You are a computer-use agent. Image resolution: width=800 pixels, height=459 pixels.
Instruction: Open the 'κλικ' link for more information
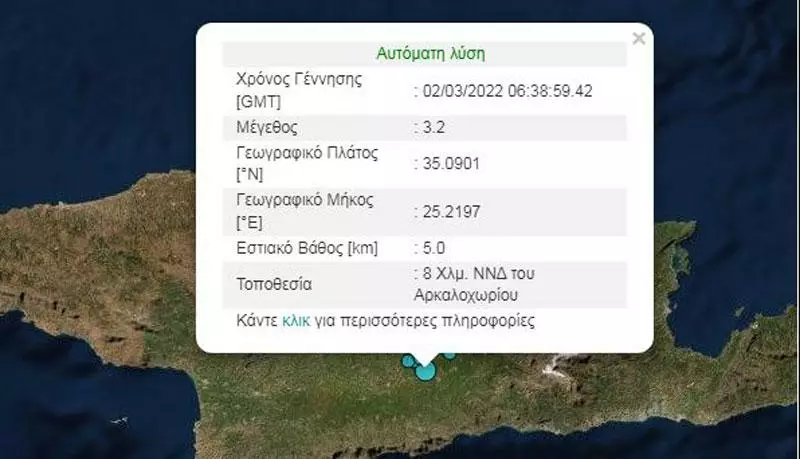tap(295, 321)
